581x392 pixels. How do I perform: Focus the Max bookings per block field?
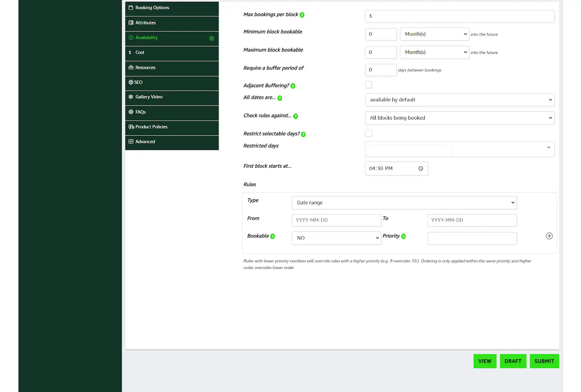[460, 16]
